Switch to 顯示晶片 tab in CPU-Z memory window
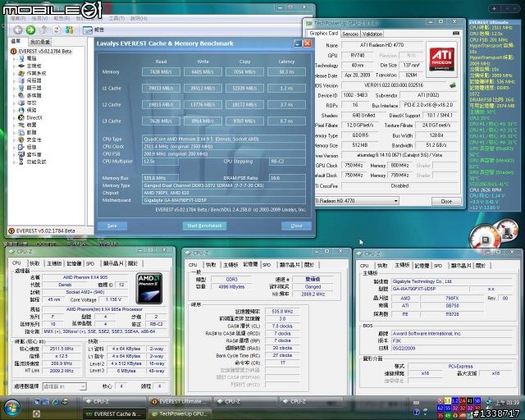525x420 pixels. tap(290, 265)
